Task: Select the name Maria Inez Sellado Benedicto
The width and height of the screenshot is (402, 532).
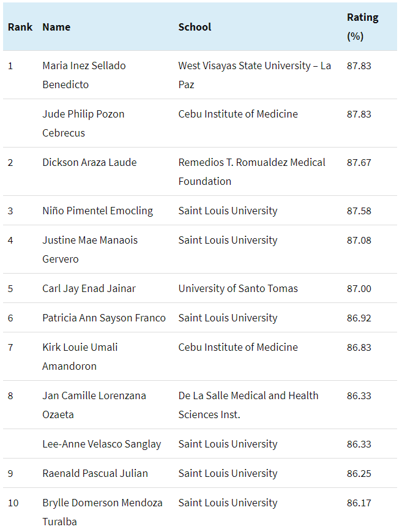Action: pos(84,75)
